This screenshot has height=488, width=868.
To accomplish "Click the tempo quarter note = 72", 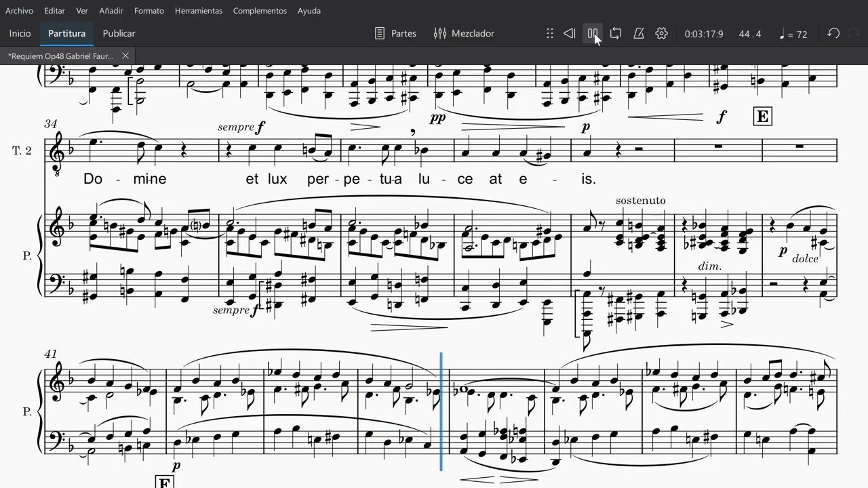I will point(793,34).
